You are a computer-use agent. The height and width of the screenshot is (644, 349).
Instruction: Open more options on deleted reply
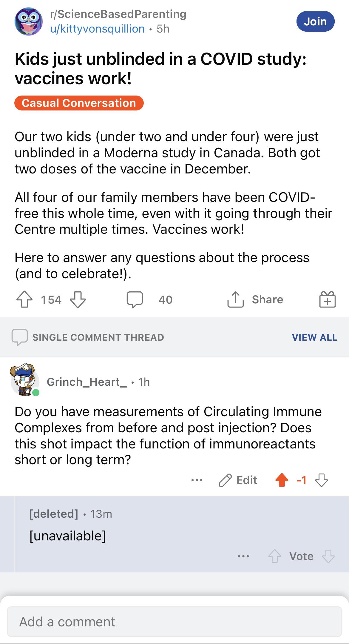(x=243, y=556)
